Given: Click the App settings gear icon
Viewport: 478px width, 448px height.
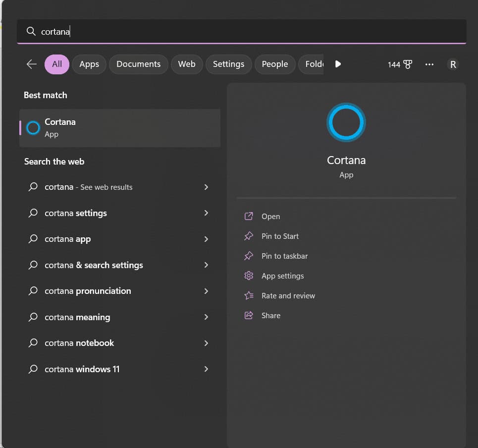Looking at the screenshot, I should tap(249, 276).
